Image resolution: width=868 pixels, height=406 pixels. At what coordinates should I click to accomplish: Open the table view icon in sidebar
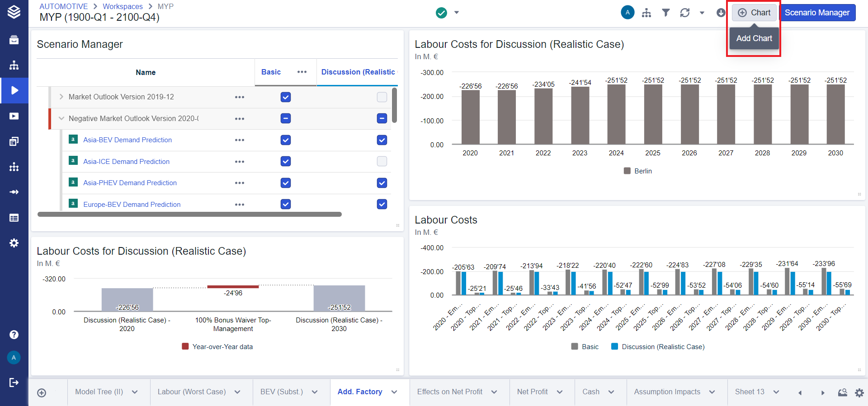(14, 218)
